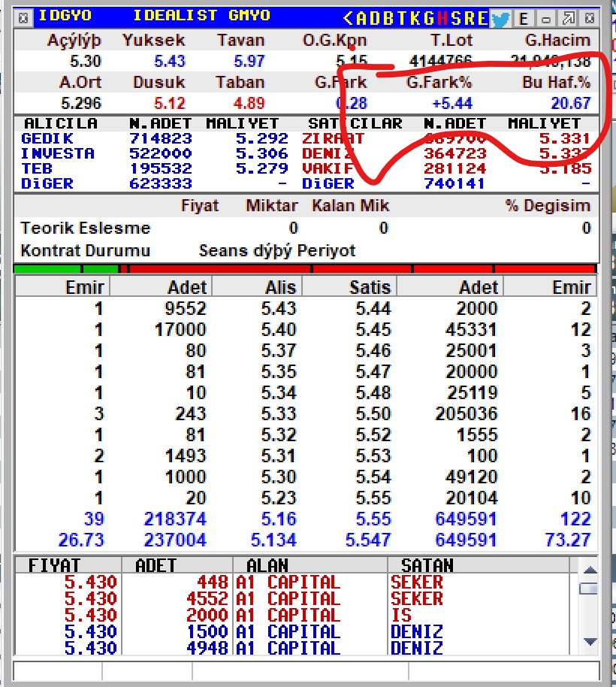Click the bid percentage value 26.73
The height and width of the screenshot is (687, 616).
(x=81, y=540)
